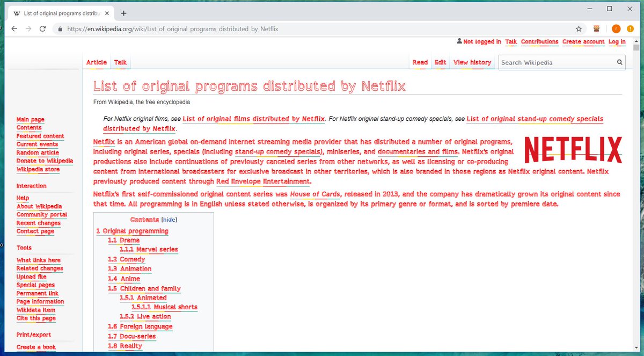Copy the Permanent link
The width and height of the screenshot is (644, 356).
pyautogui.click(x=38, y=294)
